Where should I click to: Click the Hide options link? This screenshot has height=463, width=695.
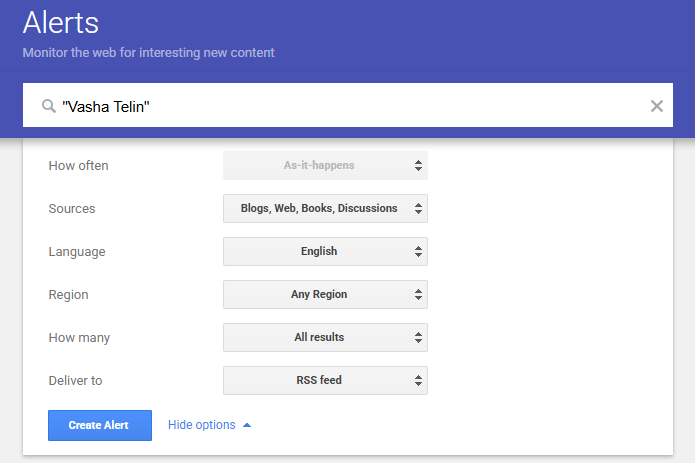point(202,425)
